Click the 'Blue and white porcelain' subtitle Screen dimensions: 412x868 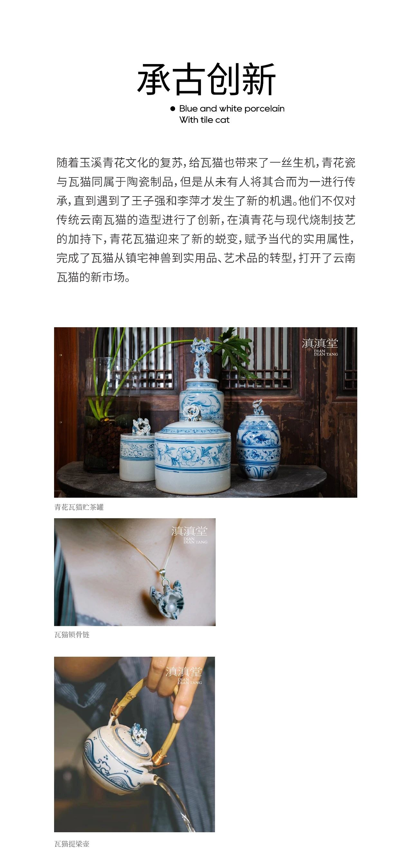pos(232,109)
